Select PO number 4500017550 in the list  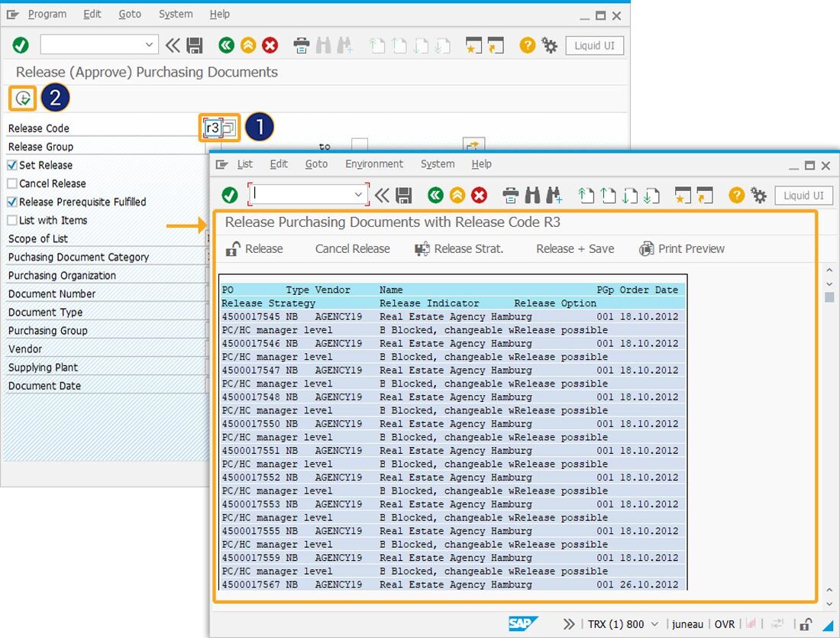coord(250,424)
